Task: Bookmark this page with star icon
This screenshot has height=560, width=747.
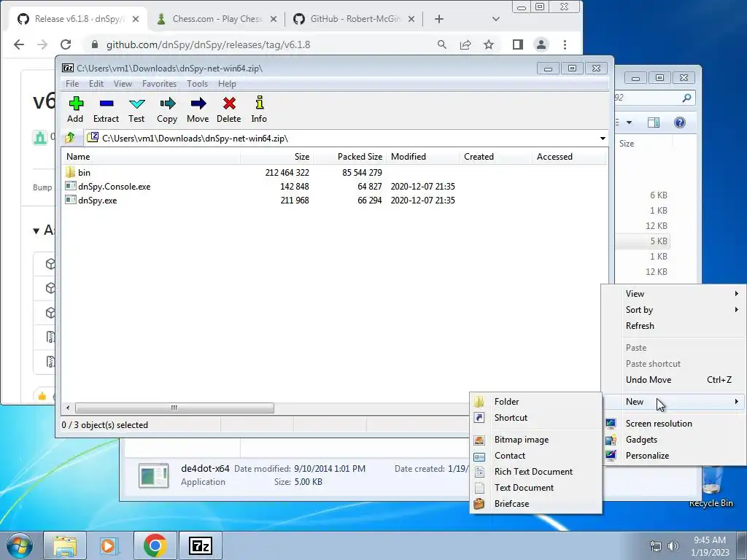Action: (489, 44)
